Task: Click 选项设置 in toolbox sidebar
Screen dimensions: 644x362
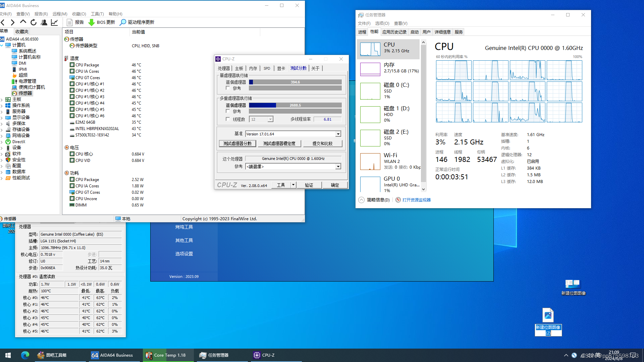Action: [184, 254]
